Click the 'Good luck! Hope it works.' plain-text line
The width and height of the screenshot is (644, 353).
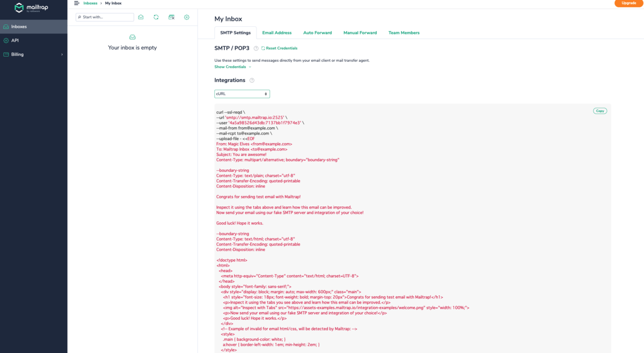(x=240, y=223)
